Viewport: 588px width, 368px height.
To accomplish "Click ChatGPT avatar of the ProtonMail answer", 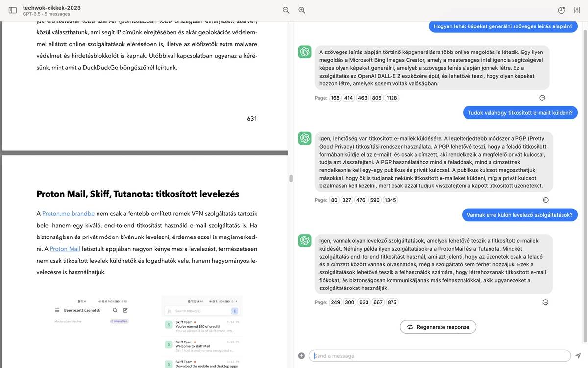I will click(305, 240).
